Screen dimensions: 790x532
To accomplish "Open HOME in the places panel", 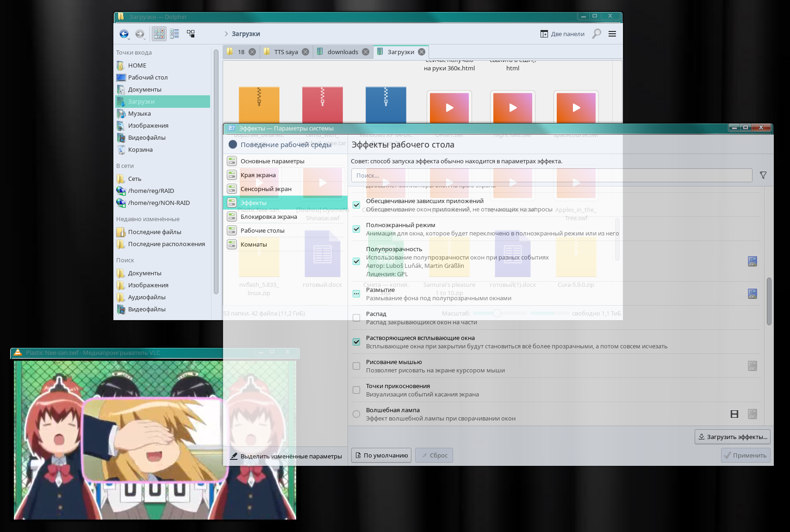I will (x=162, y=65).
